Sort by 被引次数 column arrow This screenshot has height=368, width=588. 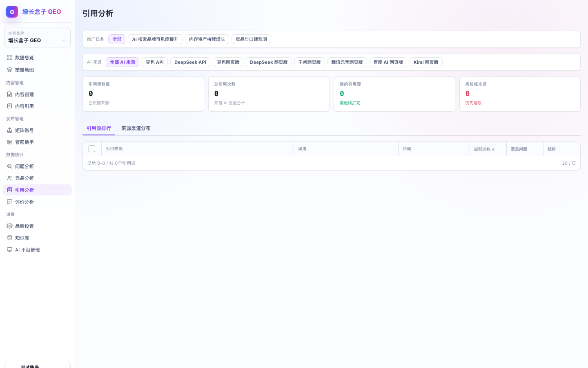(x=493, y=149)
